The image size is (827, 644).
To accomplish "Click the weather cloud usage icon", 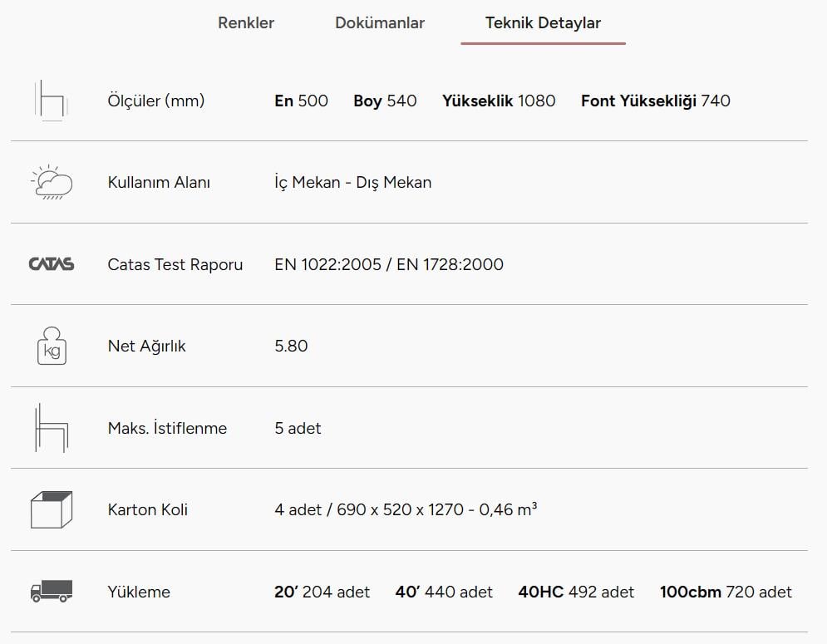I will (x=52, y=182).
